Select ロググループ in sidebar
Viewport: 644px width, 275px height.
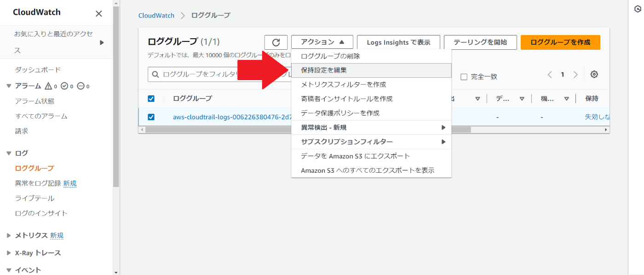click(x=34, y=168)
